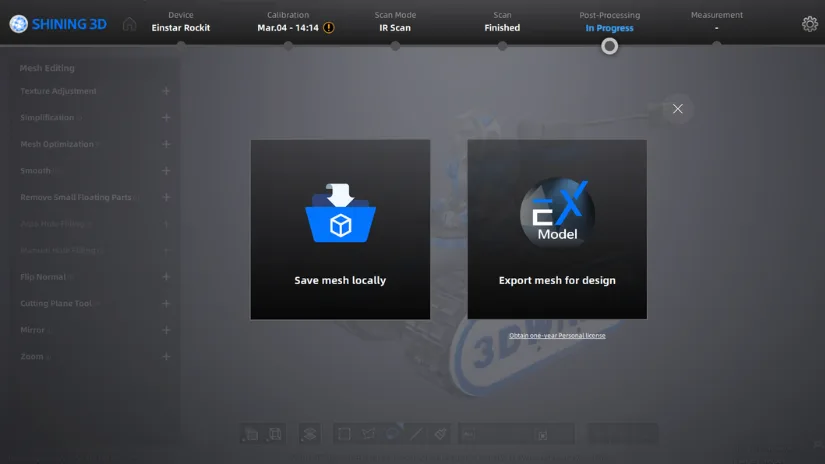Screen dimensions: 825x464
Task: Expand Texture Adjustment with its plus
Action: (x=166, y=91)
